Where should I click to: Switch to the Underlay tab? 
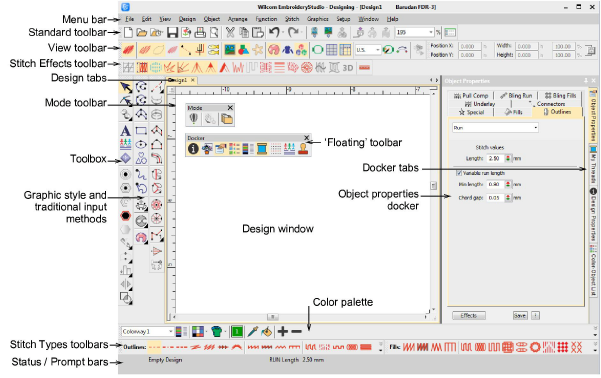(x=480, y=104)
